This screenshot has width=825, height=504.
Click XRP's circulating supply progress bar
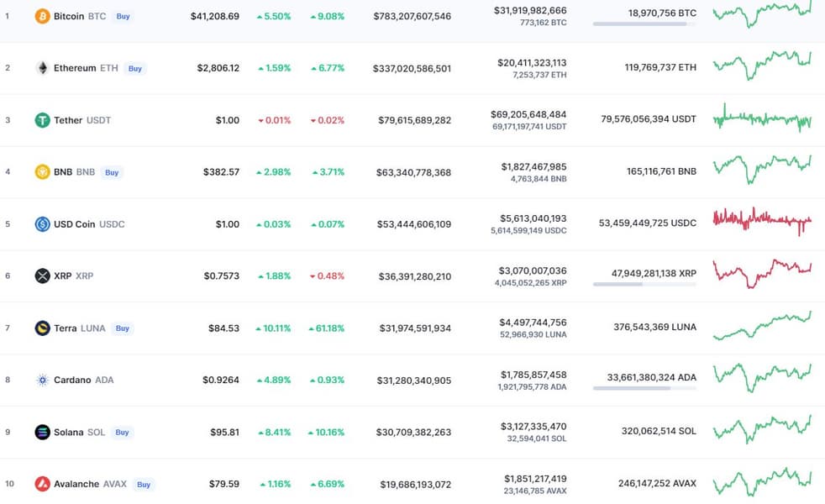644,285
